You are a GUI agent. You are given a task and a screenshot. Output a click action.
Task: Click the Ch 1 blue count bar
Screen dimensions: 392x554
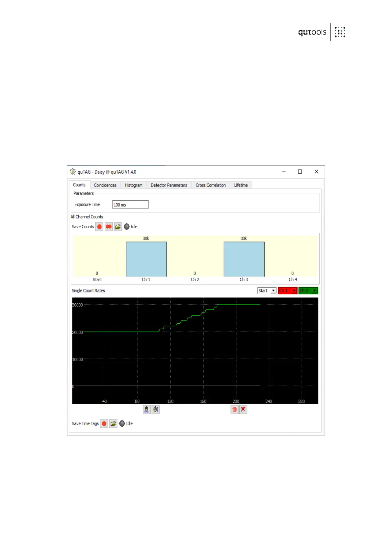click(146, 259)
